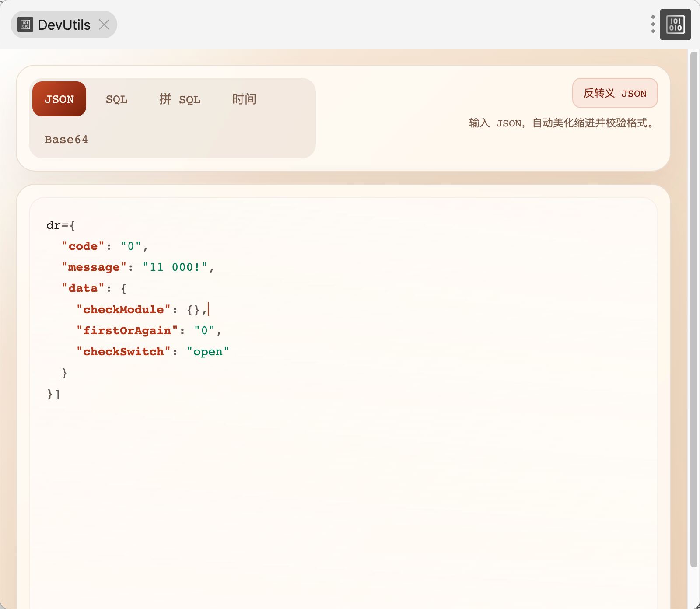Click the DevUtils binary icon in the tab
Image resolution: width=700 pixels, height=609 pixels.
[x=25, y=25]
